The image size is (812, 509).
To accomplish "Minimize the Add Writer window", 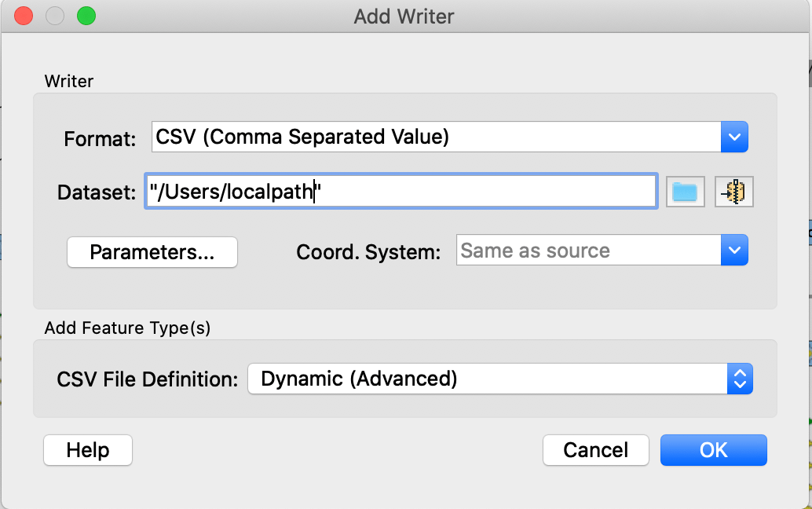I will click(x=55, y=15).
